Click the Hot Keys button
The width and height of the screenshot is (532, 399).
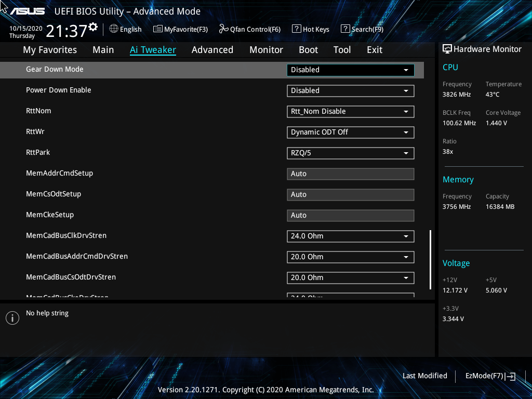pyautogui.click(x=311, y=29)
